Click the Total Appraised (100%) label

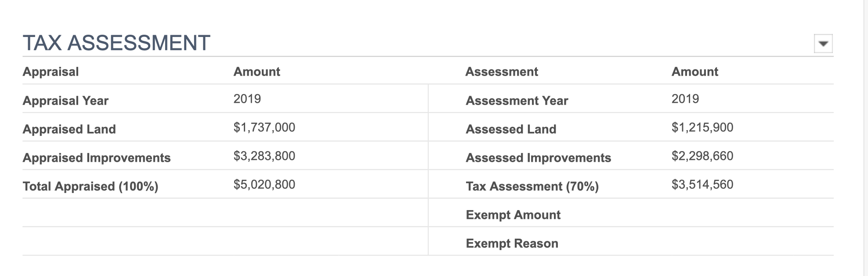point(90,186)
